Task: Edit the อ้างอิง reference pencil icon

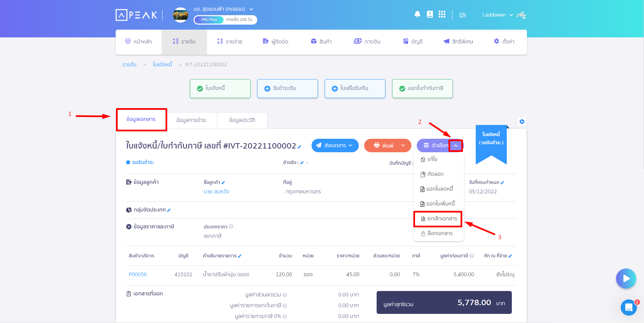Action: click(x=302, y=163)
